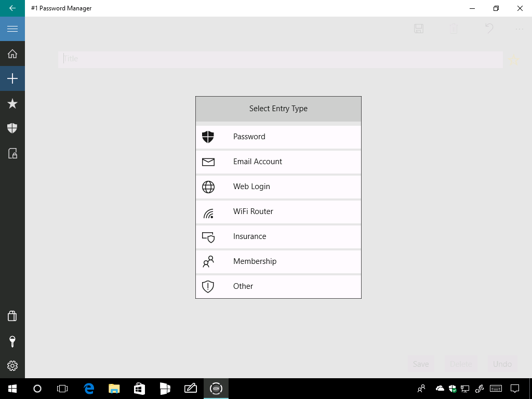Pick Insurance entry type
This screenshot has height=399, width=532.
click(x=278, y=236)
